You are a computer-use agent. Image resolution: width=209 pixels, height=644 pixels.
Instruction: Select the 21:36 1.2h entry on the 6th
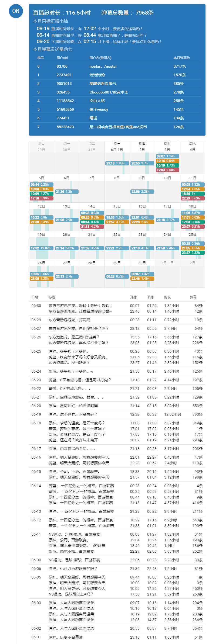pyautogui.click(x=67, y=192)
